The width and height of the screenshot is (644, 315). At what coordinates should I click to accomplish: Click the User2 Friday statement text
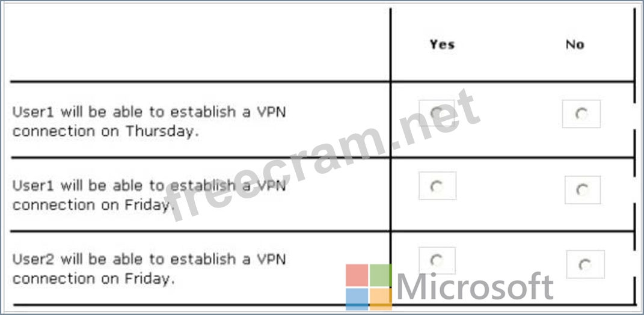tap(149, 269)
